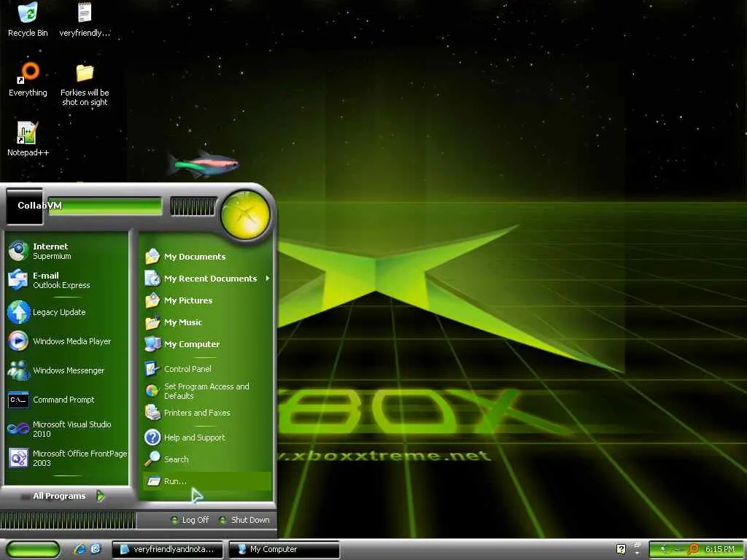
Task: Open Control Panel
Action: click(206, 368)
